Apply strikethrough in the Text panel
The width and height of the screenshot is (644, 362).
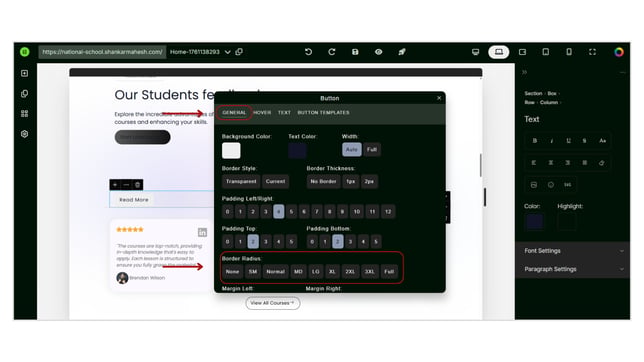tap(584, 141)
